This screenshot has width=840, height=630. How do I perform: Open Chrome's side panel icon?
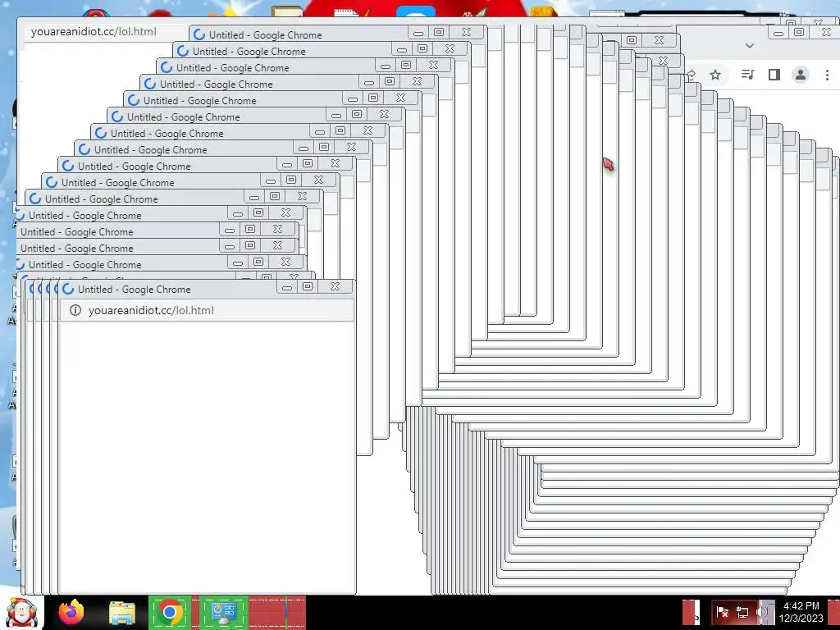pos(774,75)
